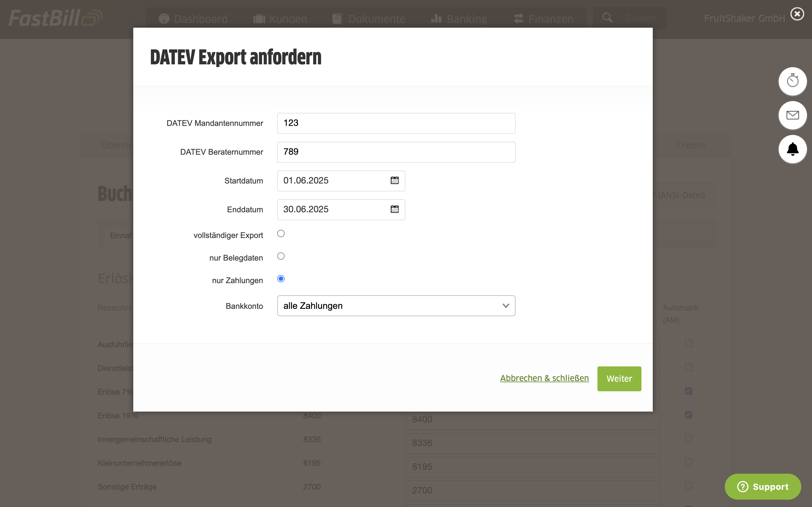Click the Kleinunternehmererlöse row label

tap(139, 463)
